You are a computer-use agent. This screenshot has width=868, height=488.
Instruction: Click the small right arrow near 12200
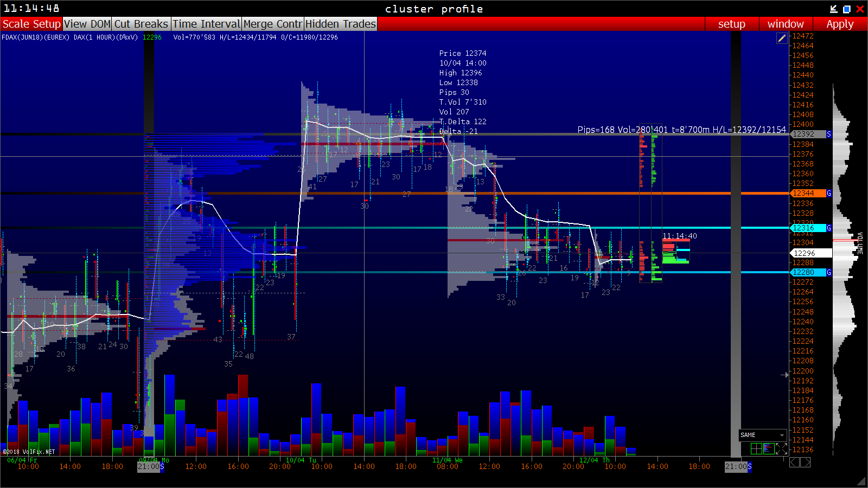784,375
